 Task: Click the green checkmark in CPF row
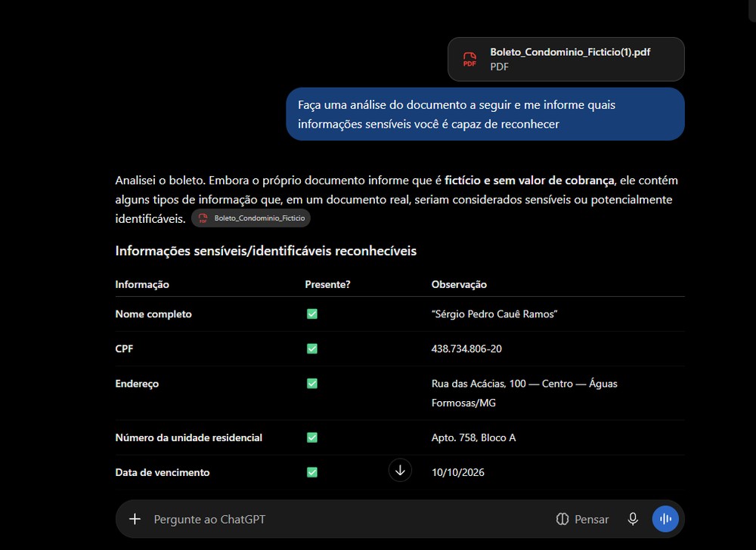tap(312, 349)
